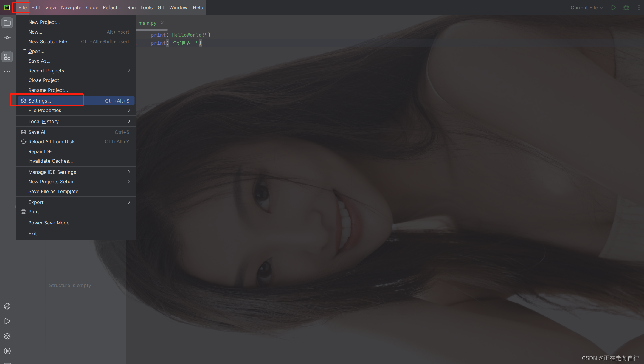Expand the Recent Projects submenu arrow

click(x=129, y=70)
